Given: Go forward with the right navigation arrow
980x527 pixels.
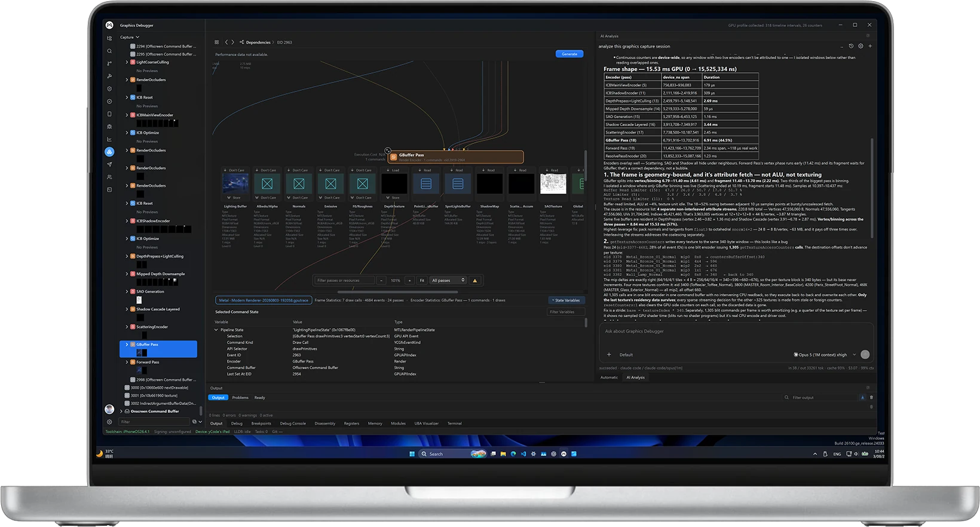Looking at the screenshot, I should tap(232, 42).
